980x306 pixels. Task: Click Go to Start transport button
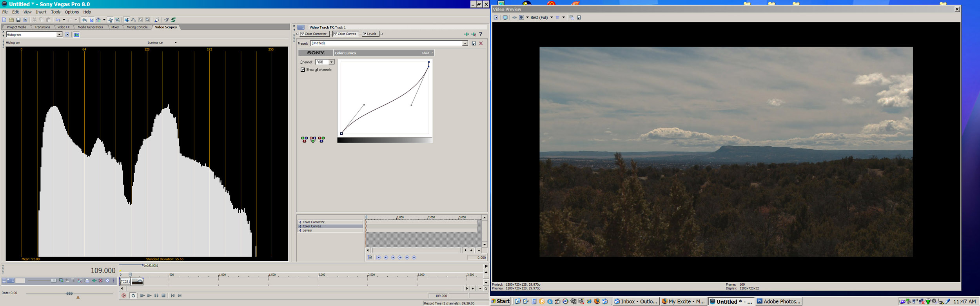[172, 295]
